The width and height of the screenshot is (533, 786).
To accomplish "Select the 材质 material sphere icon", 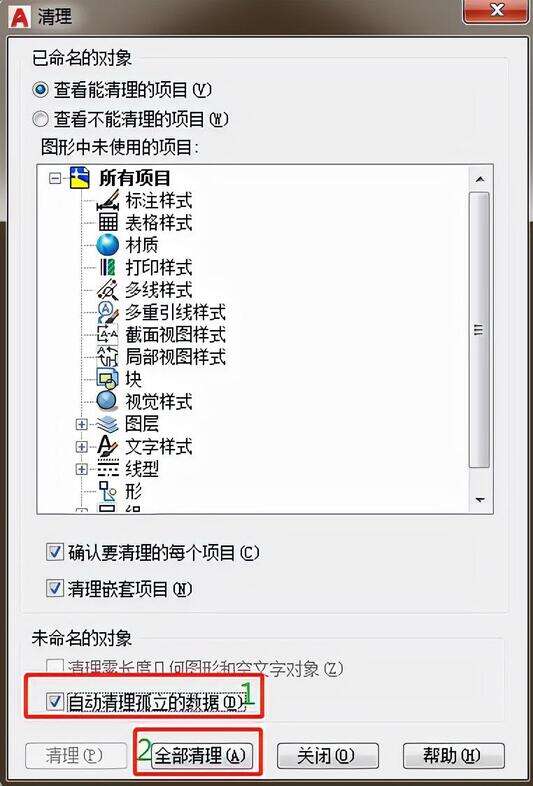I will coord(107,245).
